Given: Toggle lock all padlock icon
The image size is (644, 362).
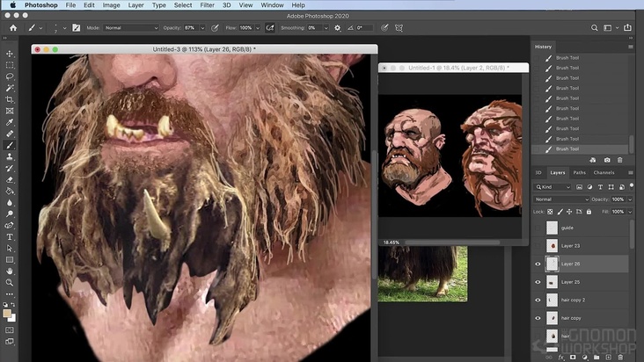Looking at the screenshot, I should click(x=589, y=212).
